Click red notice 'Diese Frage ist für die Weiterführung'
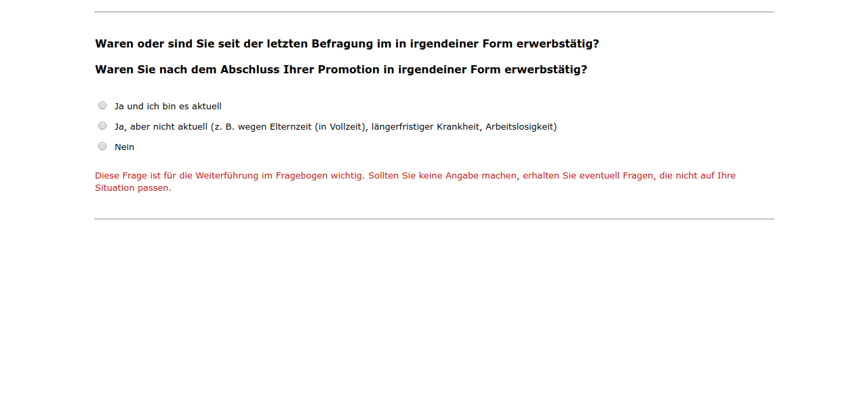Screen dimensions: 868x408 [x=415, y=182]
